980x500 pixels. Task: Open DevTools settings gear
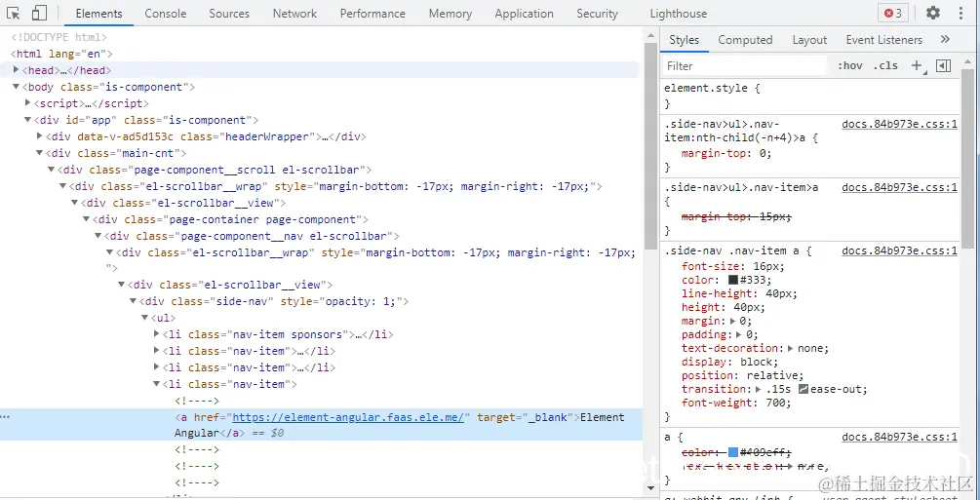(933, 13)
